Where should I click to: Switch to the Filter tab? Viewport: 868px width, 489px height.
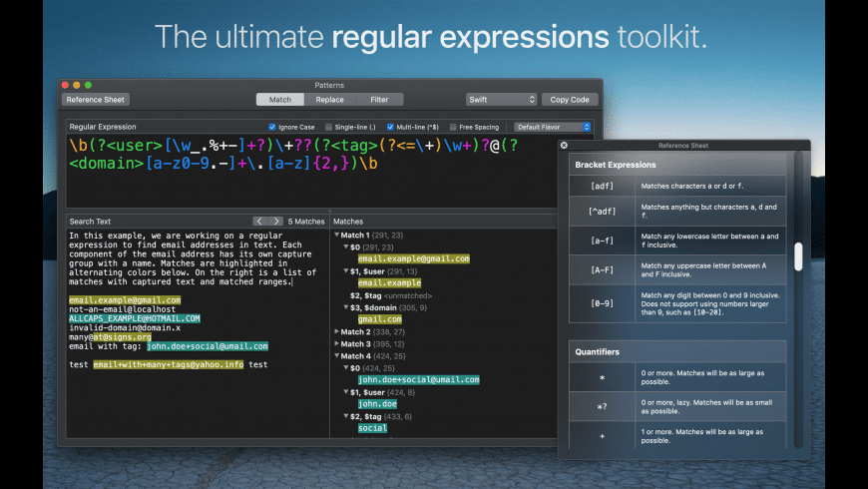coord(379,100)
